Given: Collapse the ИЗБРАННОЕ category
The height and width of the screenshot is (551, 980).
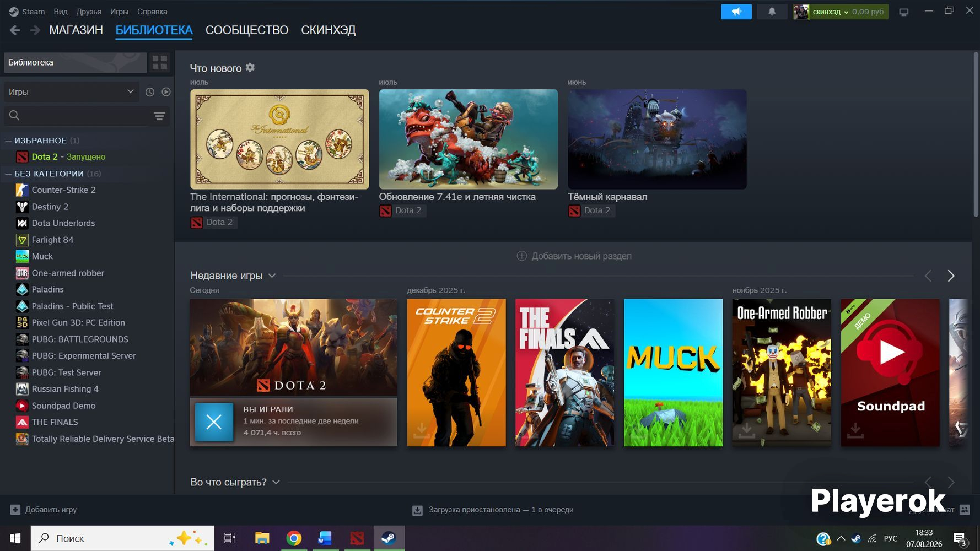Looking at the screenshot, I should pos(8,141).
